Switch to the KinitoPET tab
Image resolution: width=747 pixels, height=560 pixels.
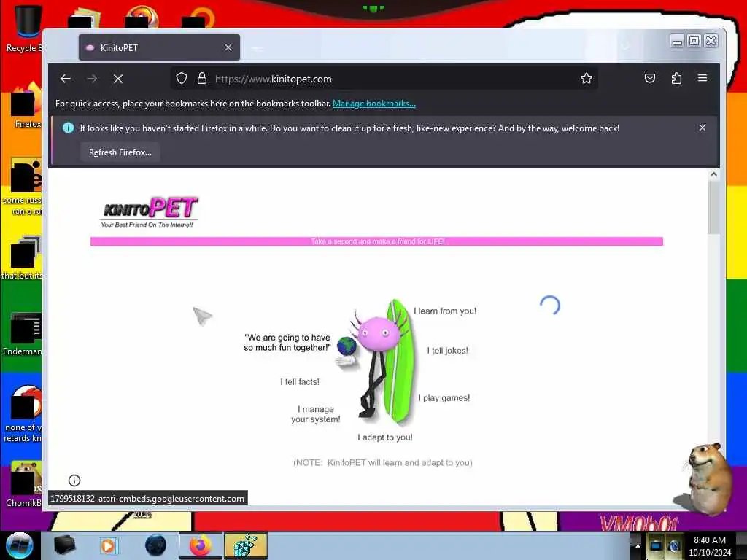[159, 47]
